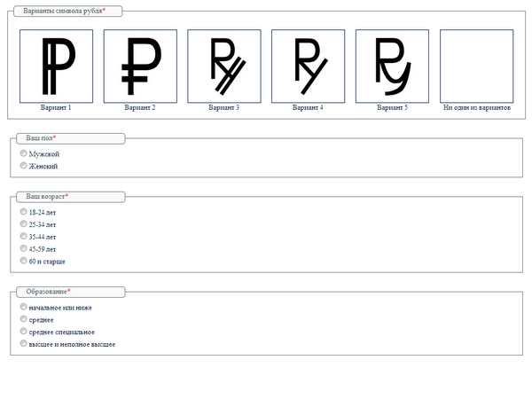Select the 'Женский' gender radio button
This screenshot has height=399, width=532.
pyautogui.click(x=24, y=166)
